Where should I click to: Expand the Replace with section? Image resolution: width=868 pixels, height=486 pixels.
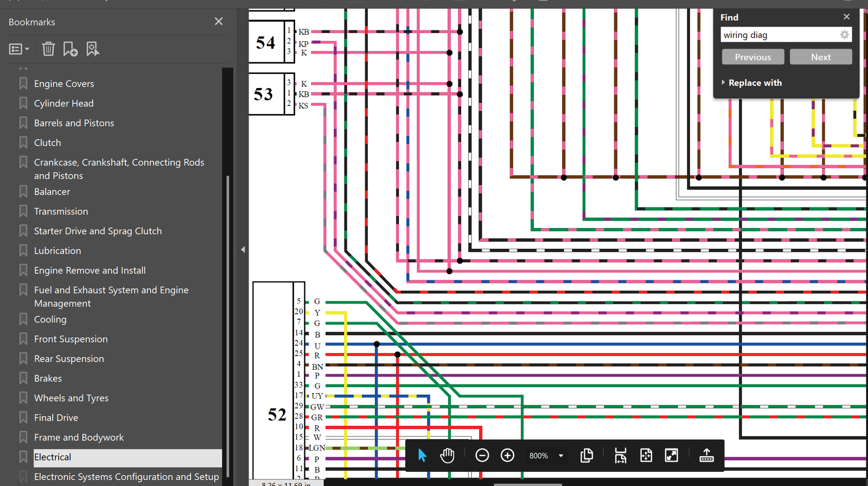[x=752, y=83]
